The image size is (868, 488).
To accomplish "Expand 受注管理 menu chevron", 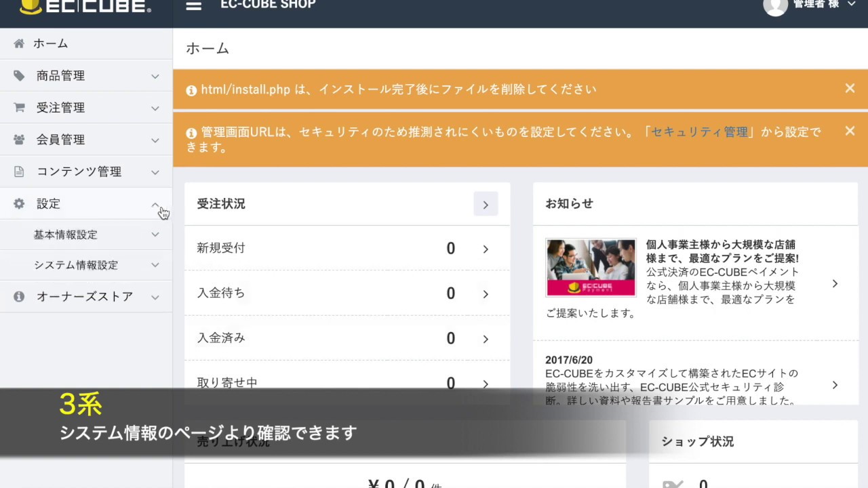I will 155,108.
